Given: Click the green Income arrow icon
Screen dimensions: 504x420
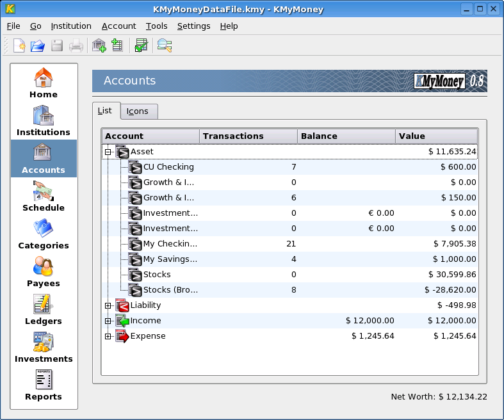Looking at the screenshot, I should click(x=122, y=321).
